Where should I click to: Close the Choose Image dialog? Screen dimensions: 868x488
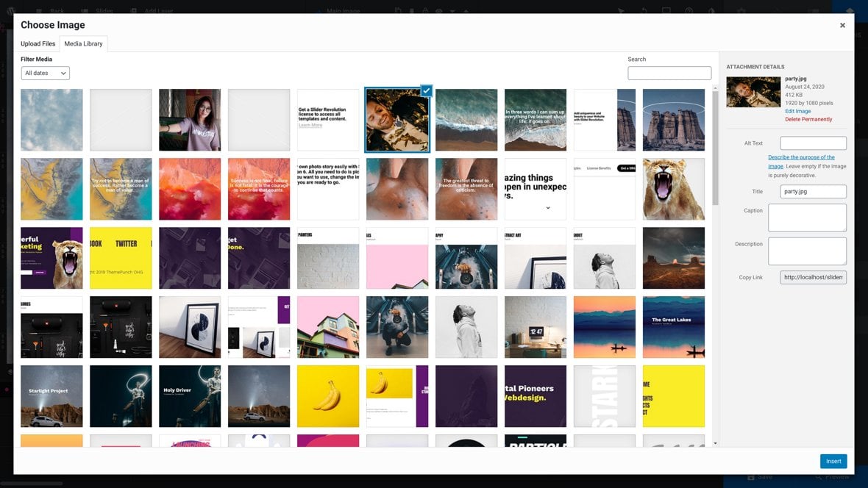(x=842, y=25)
